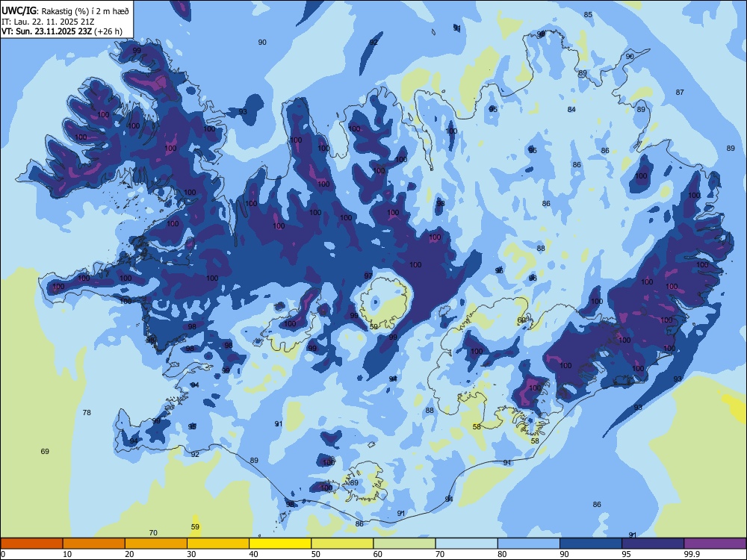
Task: Select the indigo 95–99.9 legend swatch
Action: coord(653,544)
